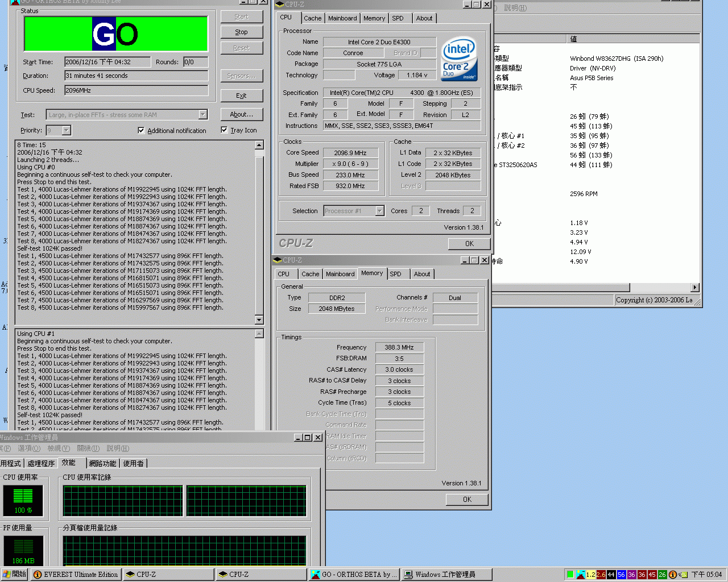The width and height of the screenshot is (728, 582).
Task: Click the purple 36 temperature tray icon
Action: 631,575
